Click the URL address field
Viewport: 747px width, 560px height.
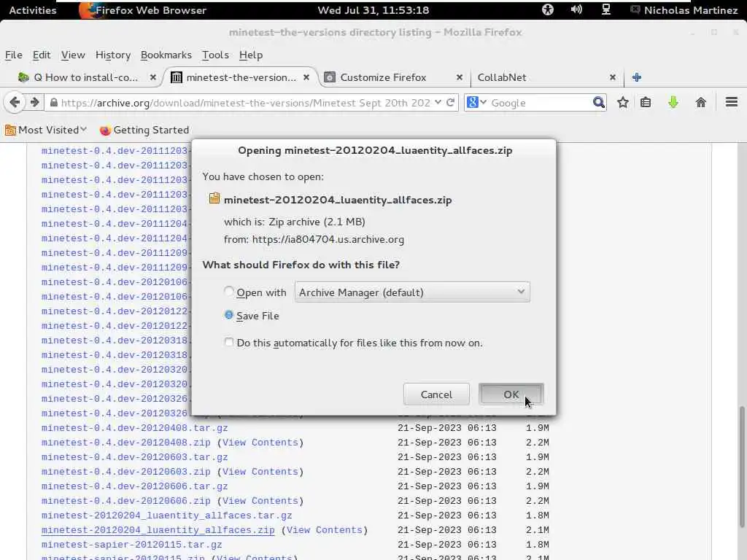point(245,102)
